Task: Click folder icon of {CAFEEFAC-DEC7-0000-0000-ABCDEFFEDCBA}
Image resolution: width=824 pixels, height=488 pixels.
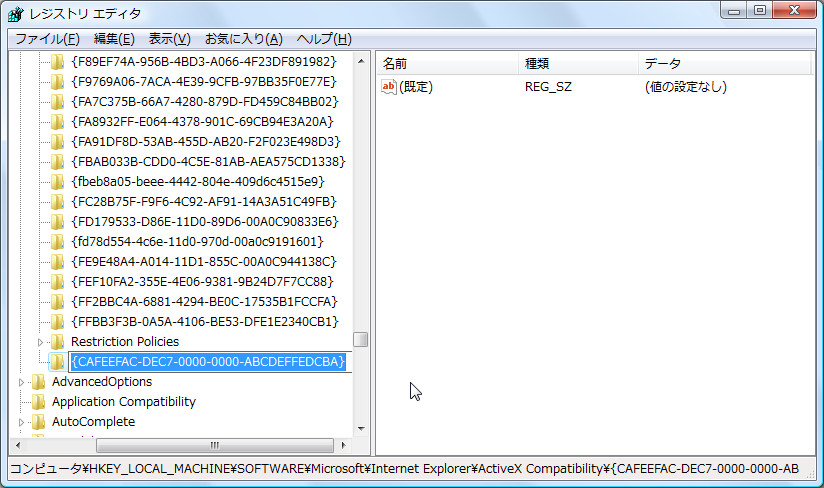Action: (57, 361)
